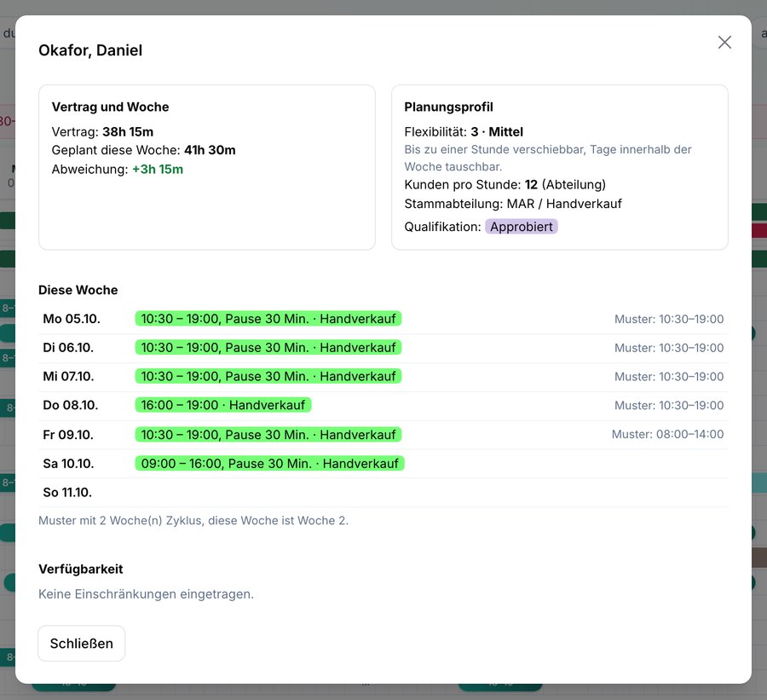Click Keine Einschränkungen eingetragen text
This screenshot has height=700, width=767.
click(147, 594)
